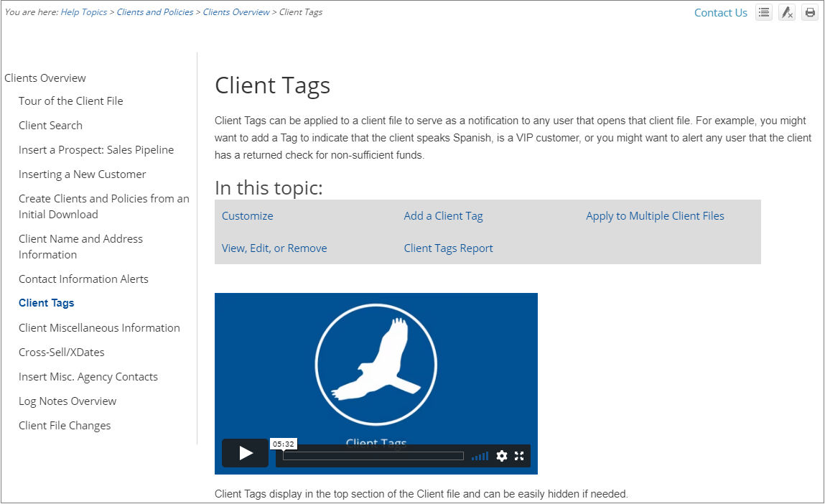Viewport: 825px width, 504px height.
Task: Play the Client Tags video
Action: (x=245, y=453)
